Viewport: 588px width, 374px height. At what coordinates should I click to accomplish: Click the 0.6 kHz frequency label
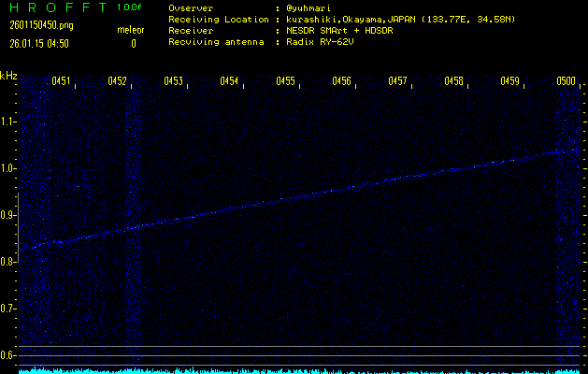coord(8,355)
